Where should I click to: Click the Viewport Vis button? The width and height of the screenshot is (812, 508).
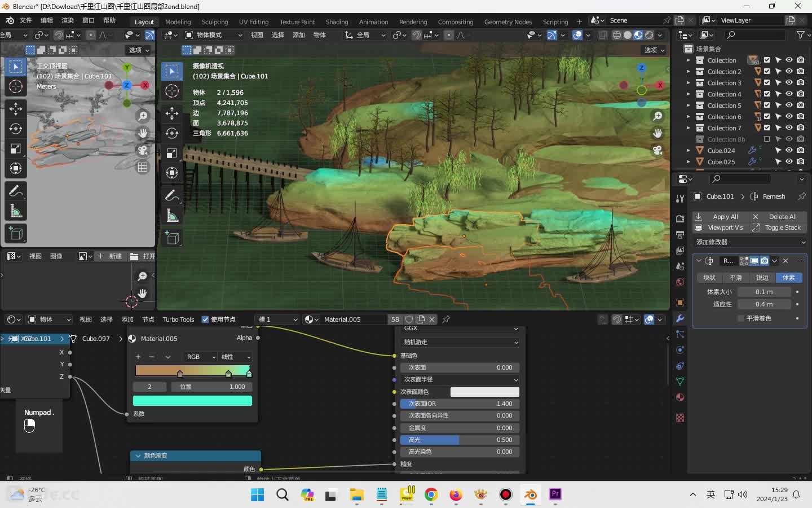tap(720, 227)
